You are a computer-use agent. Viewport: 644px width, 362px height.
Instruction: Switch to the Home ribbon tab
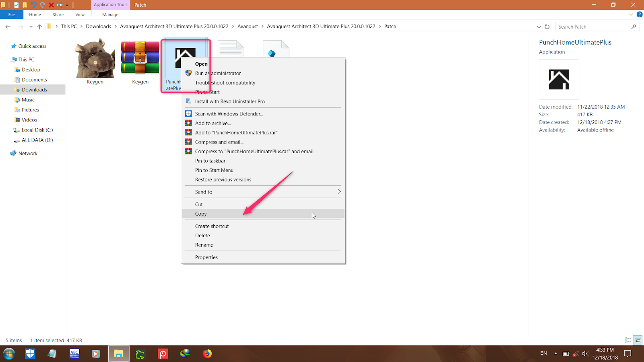point(35,14)
